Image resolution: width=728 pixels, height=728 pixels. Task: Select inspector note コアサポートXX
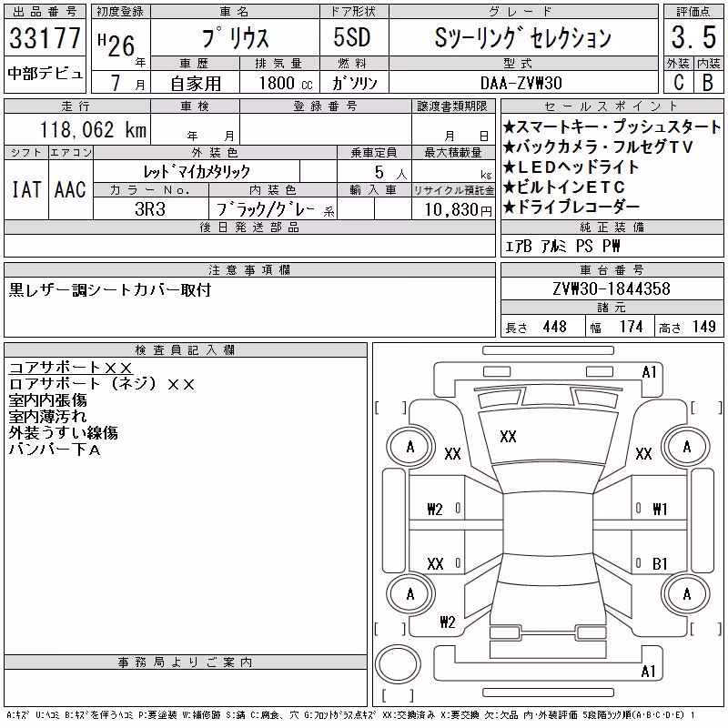(71, 368)
